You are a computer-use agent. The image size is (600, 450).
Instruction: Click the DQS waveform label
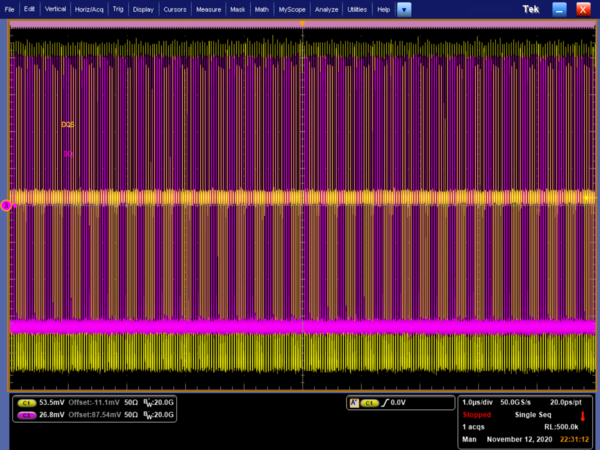[68, 124]
